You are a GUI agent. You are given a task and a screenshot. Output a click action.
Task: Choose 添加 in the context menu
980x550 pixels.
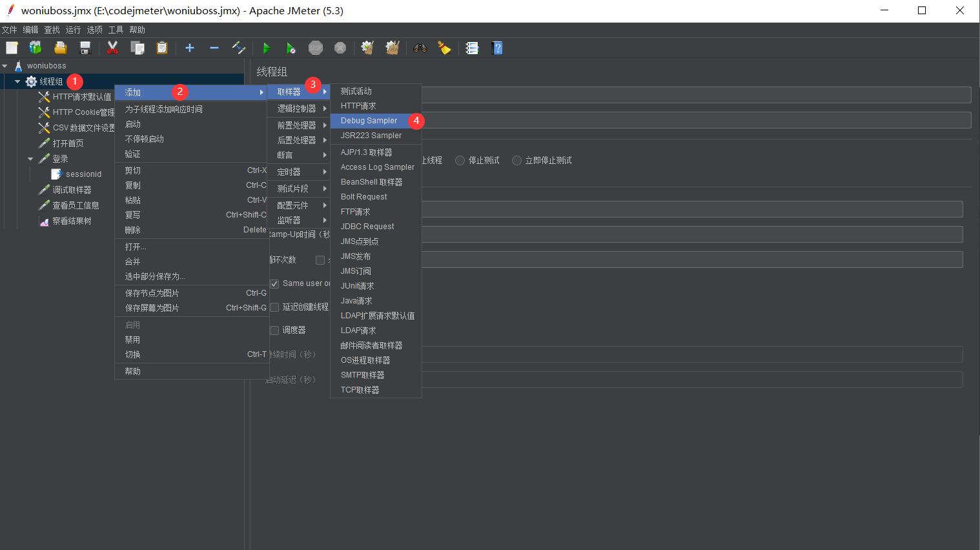coord(191,92)
